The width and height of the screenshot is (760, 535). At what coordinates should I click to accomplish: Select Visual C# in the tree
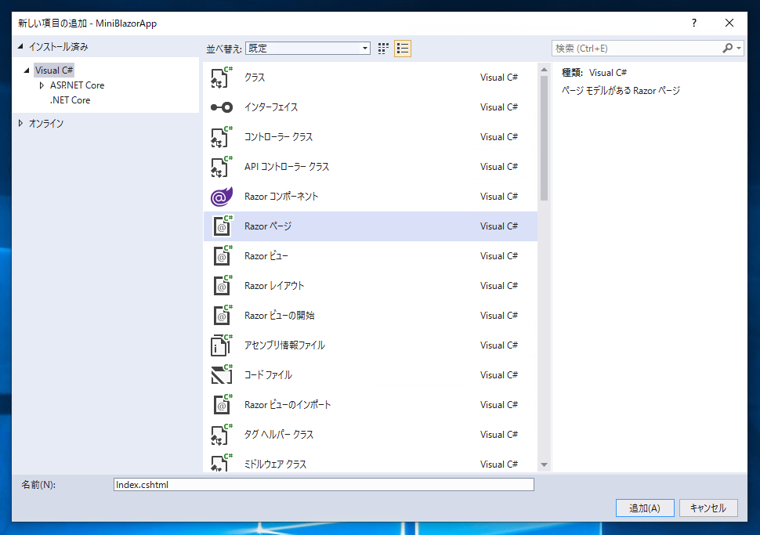click(x=54, y=70)
